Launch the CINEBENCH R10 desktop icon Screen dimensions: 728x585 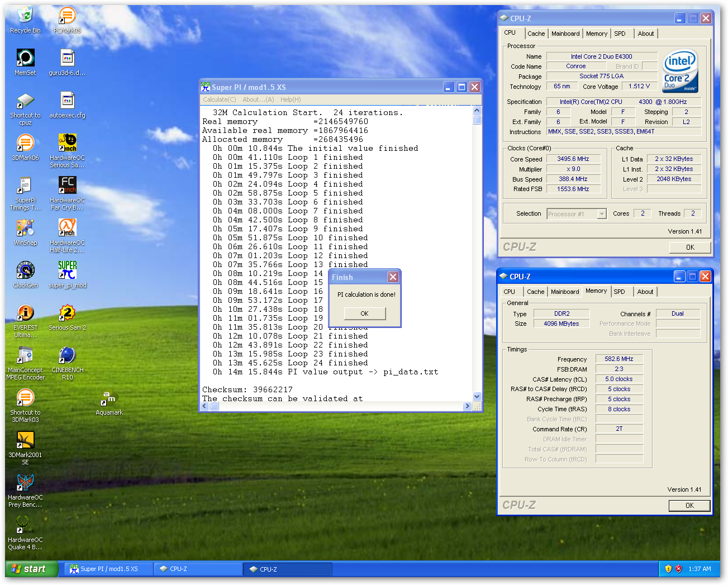68,363
